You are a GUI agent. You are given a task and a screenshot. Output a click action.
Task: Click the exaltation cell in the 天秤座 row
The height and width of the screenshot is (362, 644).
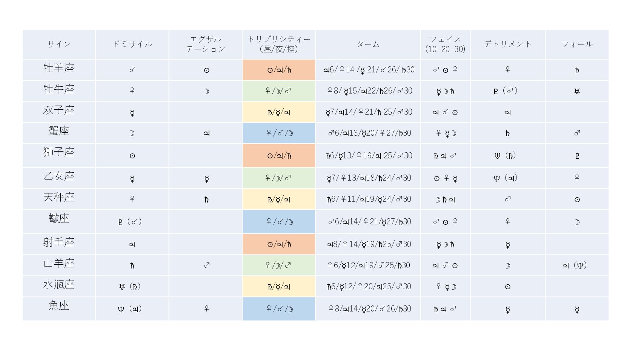click(x=206, y=199)
